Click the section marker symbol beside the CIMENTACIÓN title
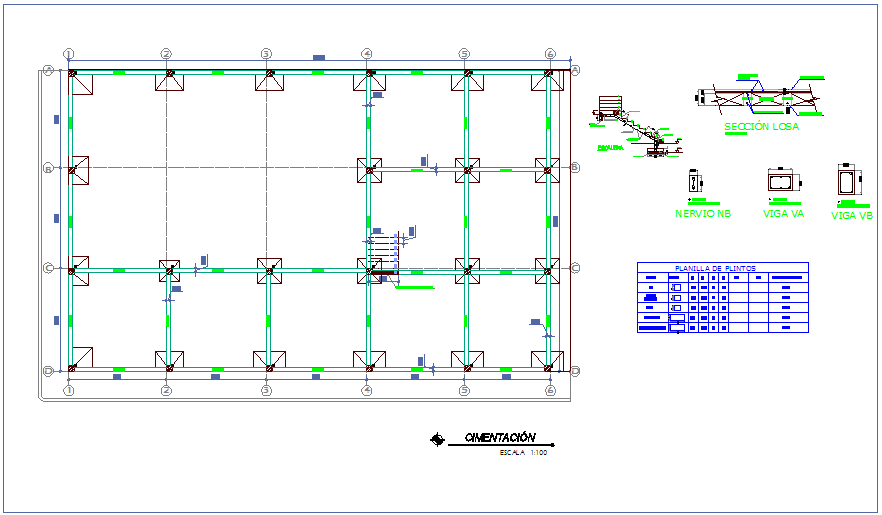 [x=436, y=439]
